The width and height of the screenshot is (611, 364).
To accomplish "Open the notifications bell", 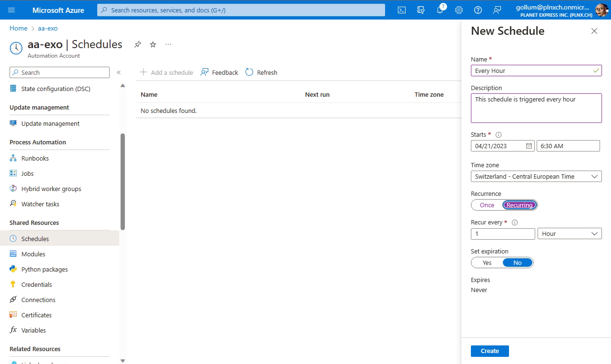I will tap(440, 10).
